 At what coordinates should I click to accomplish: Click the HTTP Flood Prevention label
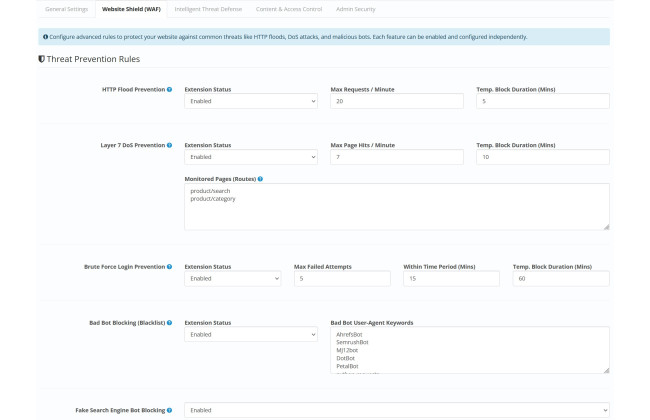coord(133,90)
